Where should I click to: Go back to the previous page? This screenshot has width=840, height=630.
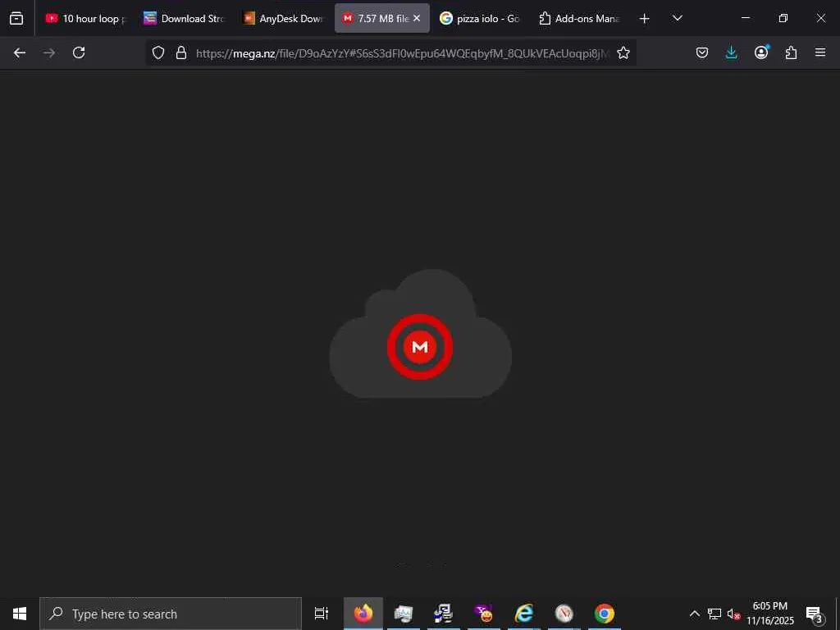pos(20,52)
